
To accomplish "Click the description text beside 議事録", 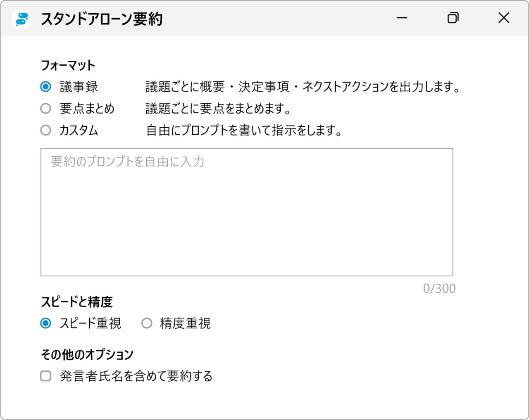I will [303, 87].
